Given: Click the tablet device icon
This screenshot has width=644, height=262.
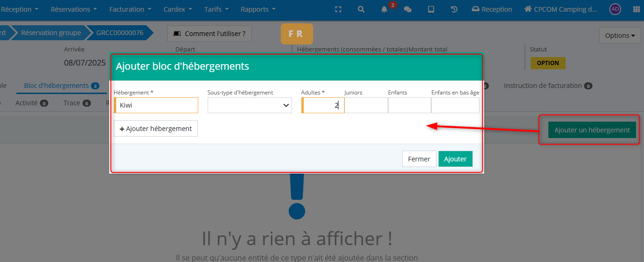Looking at the screenshot, I should pos(431,9).
